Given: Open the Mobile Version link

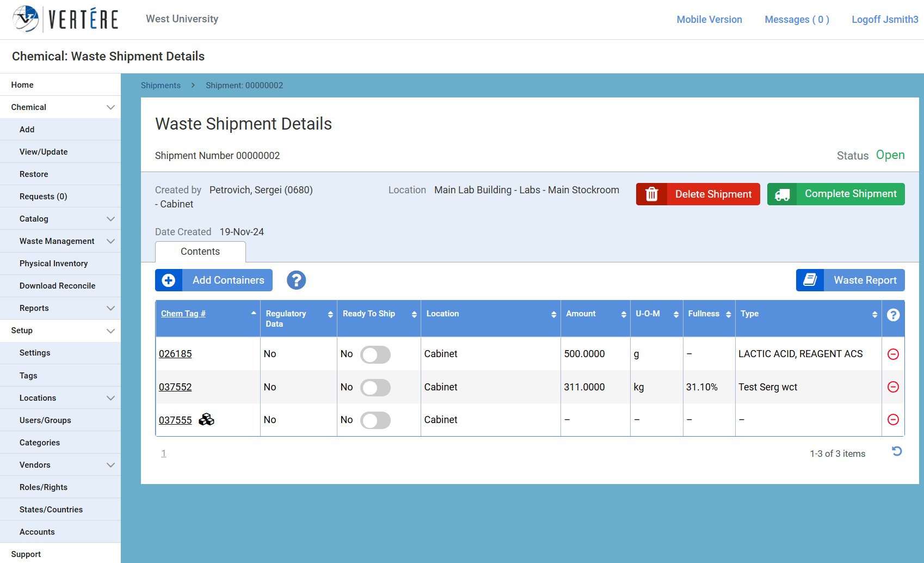Looking at the screenshot, I should coord(709,20).
